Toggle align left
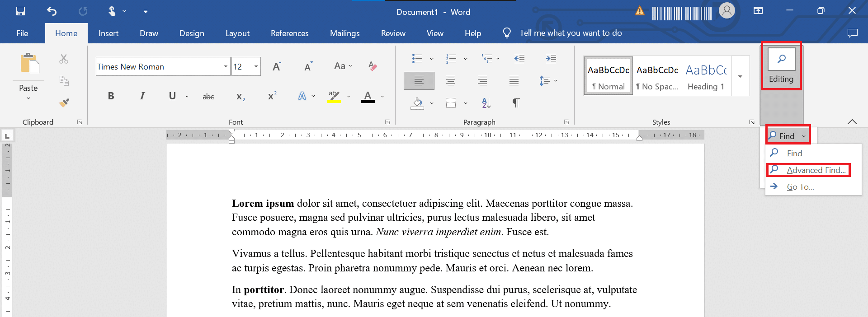This screenshot has height=317, width=868. [x=419, y=81]
